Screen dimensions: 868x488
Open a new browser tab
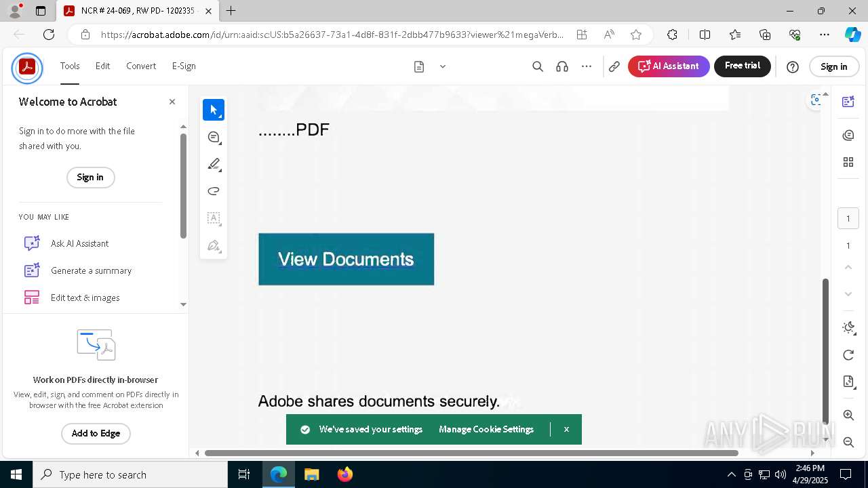click(x=231, y=11)
